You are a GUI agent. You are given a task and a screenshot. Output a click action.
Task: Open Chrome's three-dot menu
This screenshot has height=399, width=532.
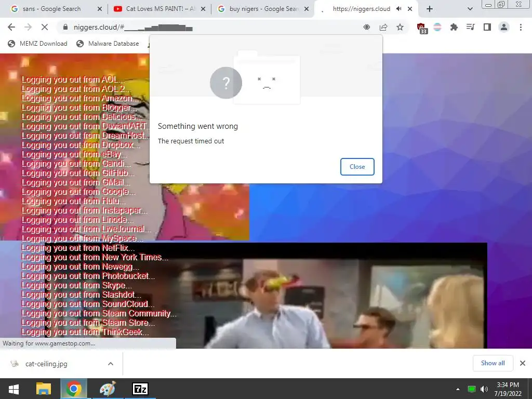click(x=521, y=27)
